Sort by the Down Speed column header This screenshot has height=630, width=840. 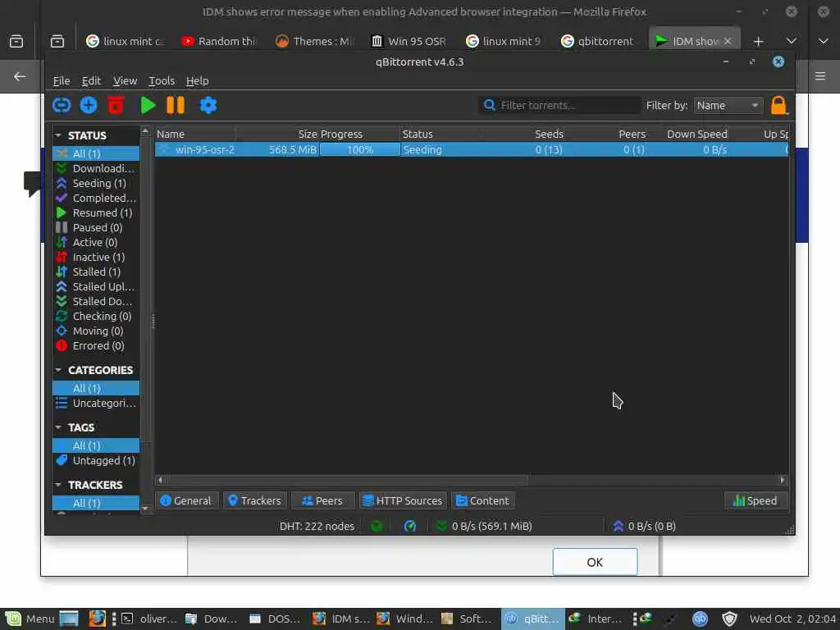coord(689,134)
